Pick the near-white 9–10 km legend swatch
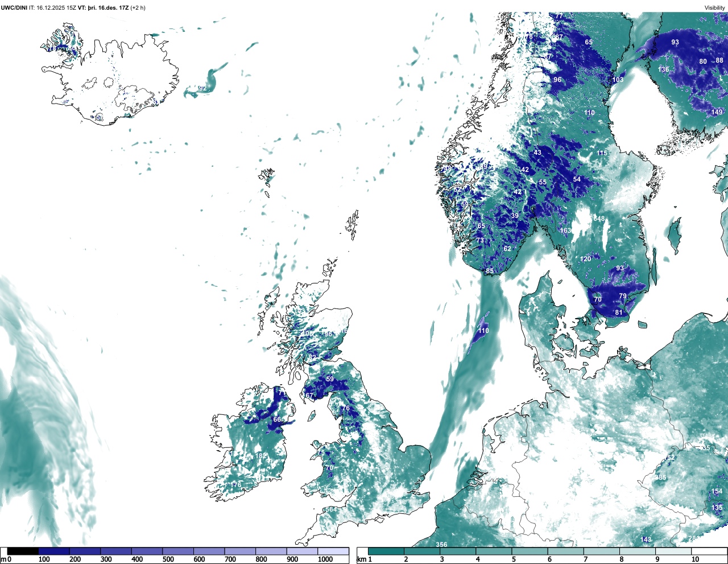This screenshot has height=564, width=728. point(674,551)
